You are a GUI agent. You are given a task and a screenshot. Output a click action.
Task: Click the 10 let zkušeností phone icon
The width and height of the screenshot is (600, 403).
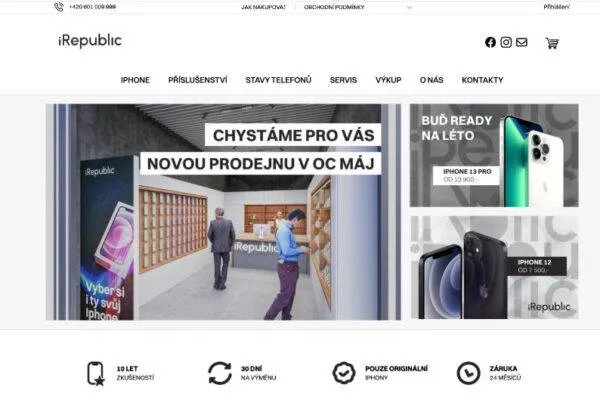click(x=96, y=373)
